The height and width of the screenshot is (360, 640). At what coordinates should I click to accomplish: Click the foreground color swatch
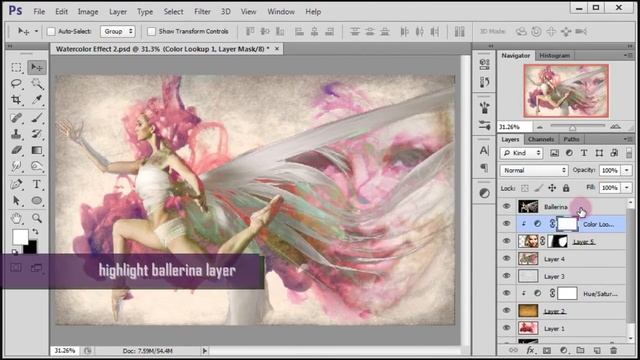tap(20, 236)
